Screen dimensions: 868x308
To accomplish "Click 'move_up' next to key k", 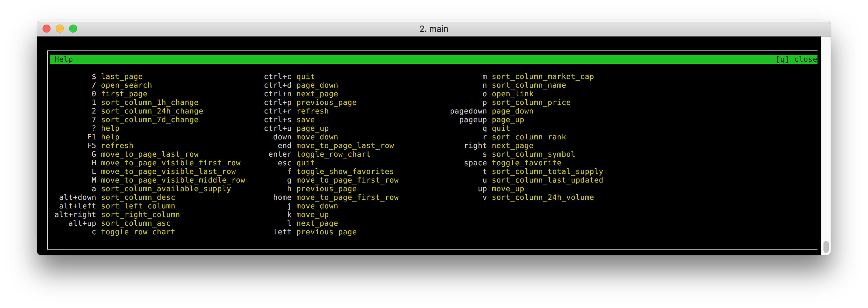I will click(x=312, y=215).
